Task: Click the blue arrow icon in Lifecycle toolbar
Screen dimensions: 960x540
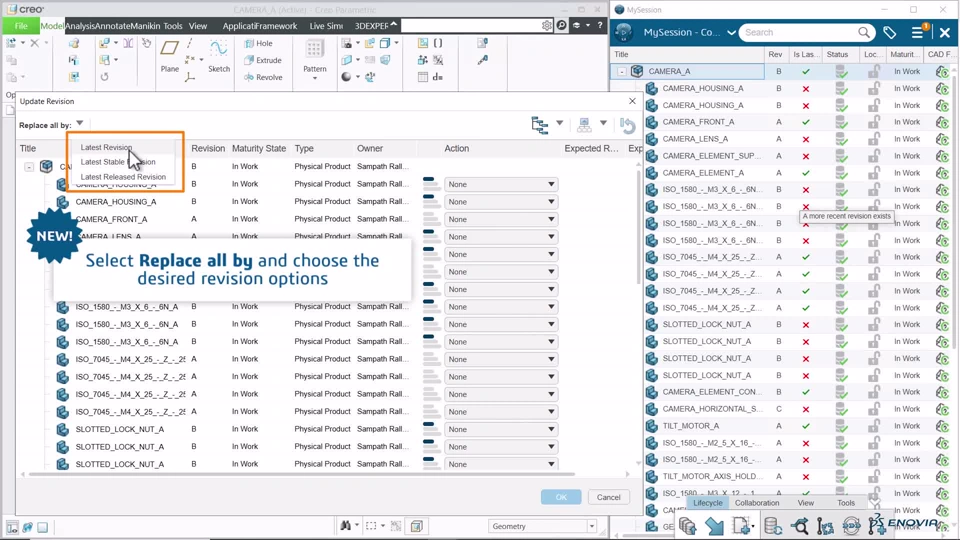Action: (714, 526)
